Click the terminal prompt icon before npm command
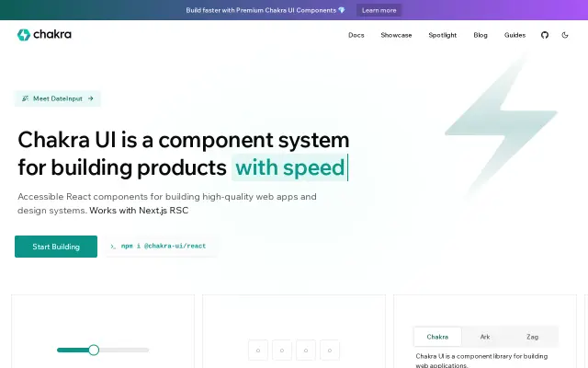Viewport: 588px width, 368px height. pos(112,247)
